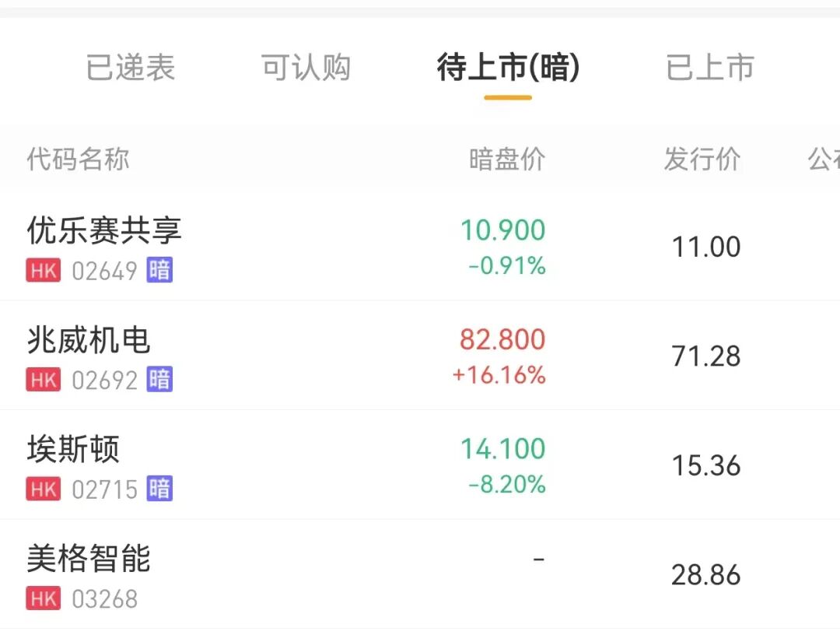Image resolution: width=840 pixels, height=642 pixels.
Task: Click the 28.86 issue price
Action: pyautogui.click(x=706, y=576)
